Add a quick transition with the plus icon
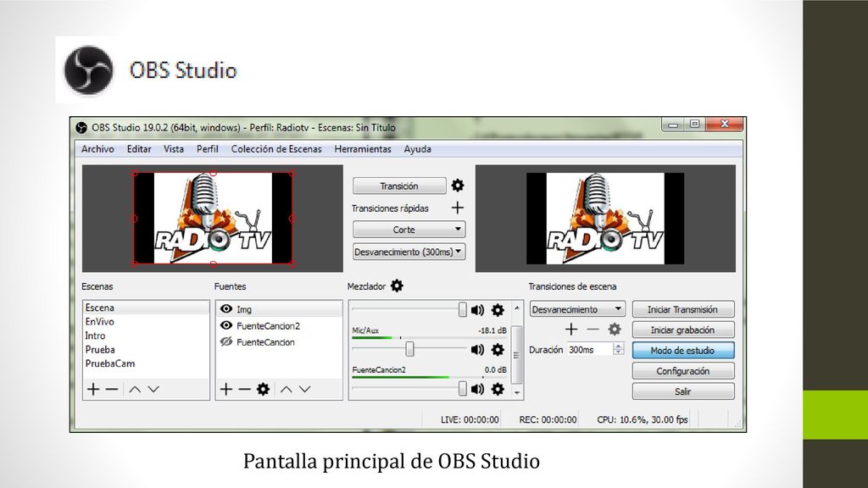This screenshot has height=488, width=868. click(457, 208)
